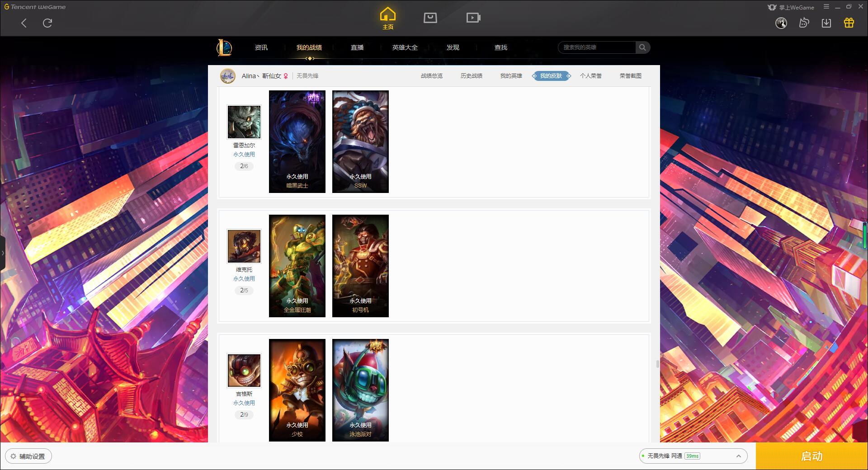Click the 无畏先锋 server label beside name
Screen dimensions: 868x470
click(307, 76)
